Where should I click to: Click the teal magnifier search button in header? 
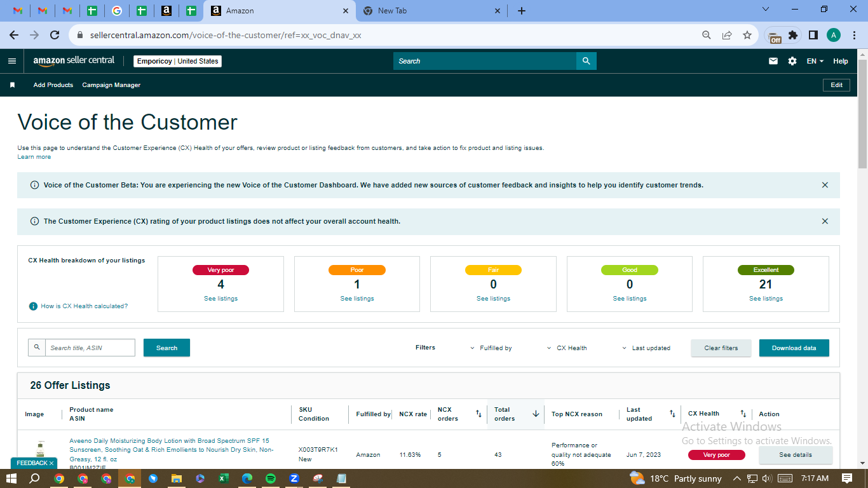[587, 61]
